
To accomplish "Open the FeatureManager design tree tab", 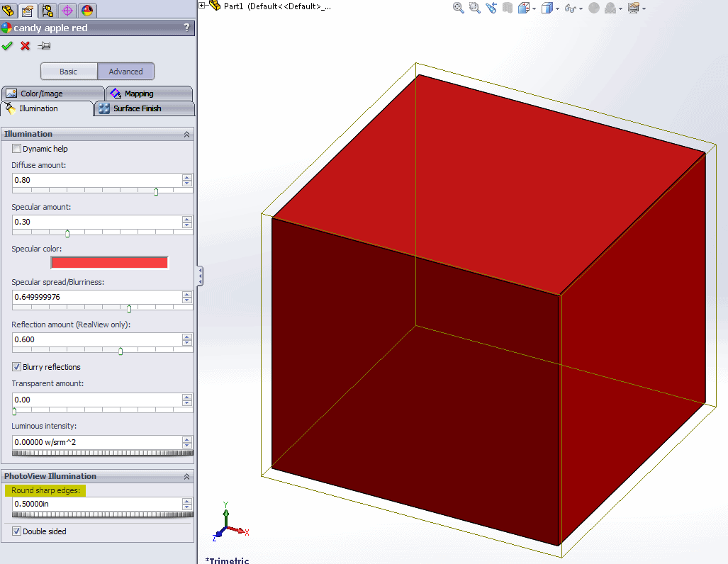I will pyautogui.click(x=8, y=10).
